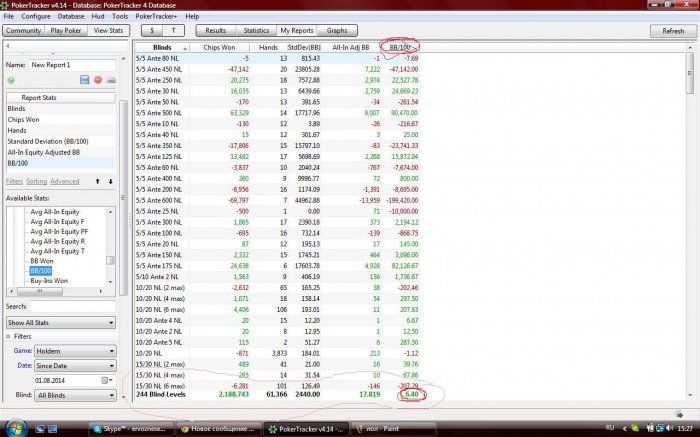Open the Results tab
Screen dimensions: 700x437
pos(216,30)
